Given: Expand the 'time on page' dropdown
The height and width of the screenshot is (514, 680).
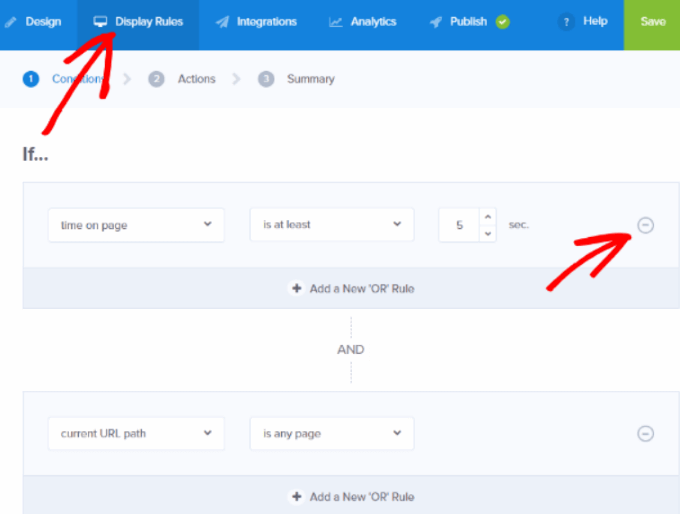Looking at the screenshot, I should [136, 225].
